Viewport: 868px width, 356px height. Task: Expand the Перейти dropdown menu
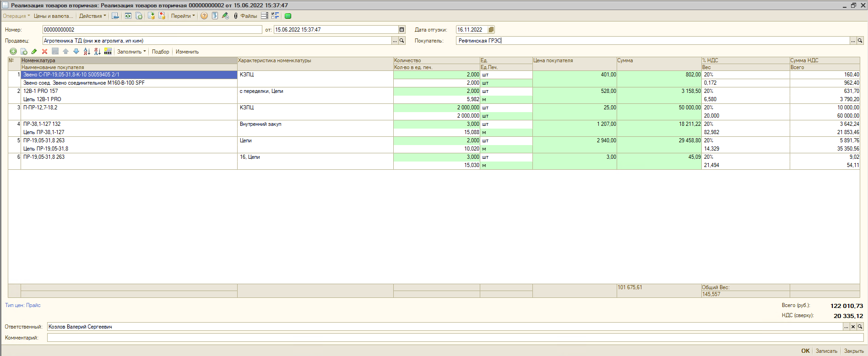[x=183, y=16]
